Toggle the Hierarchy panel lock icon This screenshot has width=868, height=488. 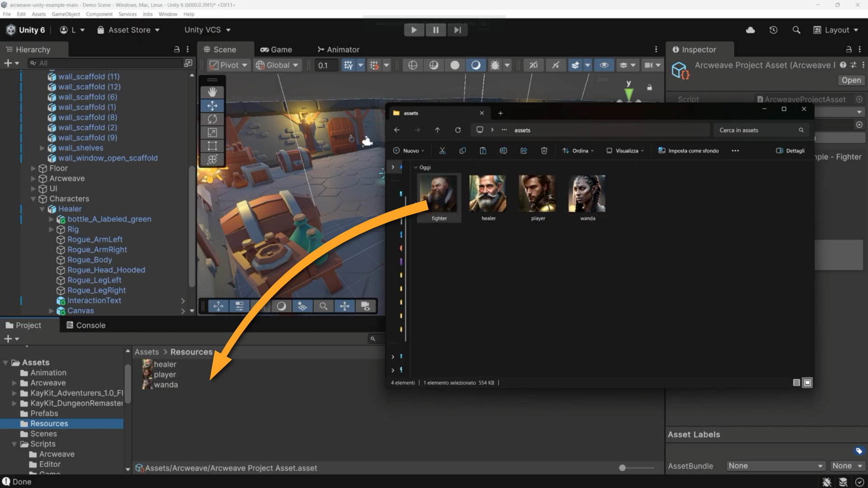(x=177, y=49)
